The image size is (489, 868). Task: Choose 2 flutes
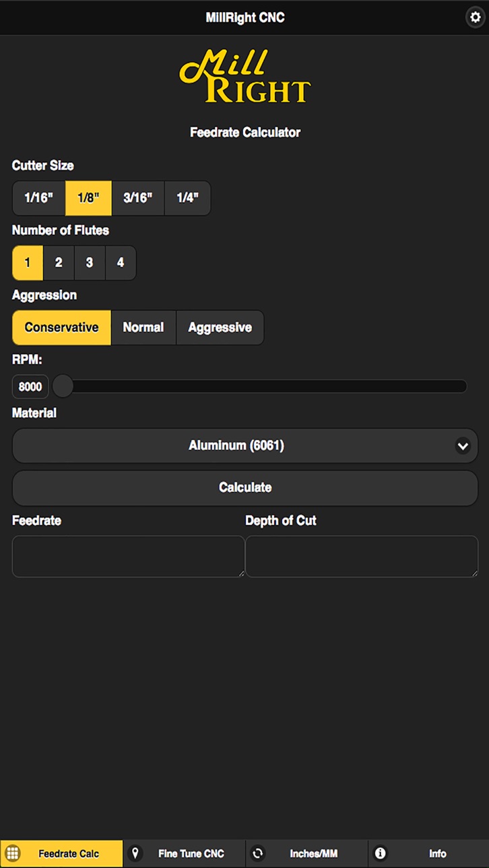[x=59, y=262]
